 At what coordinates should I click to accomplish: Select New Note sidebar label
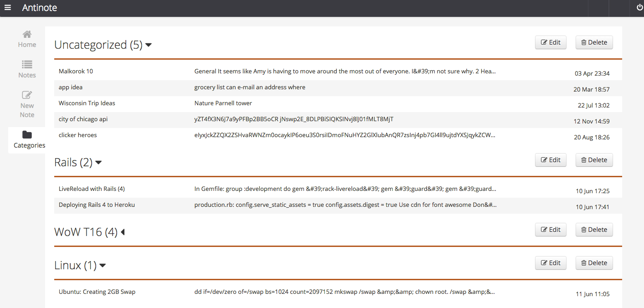tap(27, 110)
